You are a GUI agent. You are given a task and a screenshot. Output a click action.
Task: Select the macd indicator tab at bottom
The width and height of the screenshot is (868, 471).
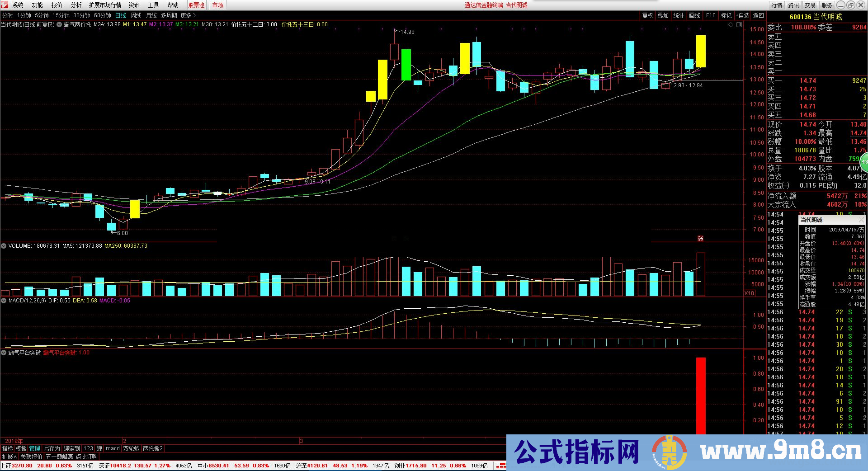pos(113,448)
